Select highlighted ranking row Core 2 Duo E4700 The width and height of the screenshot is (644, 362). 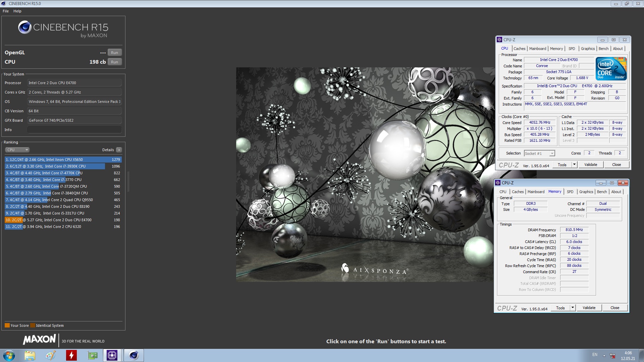click(x=63, y=220)
